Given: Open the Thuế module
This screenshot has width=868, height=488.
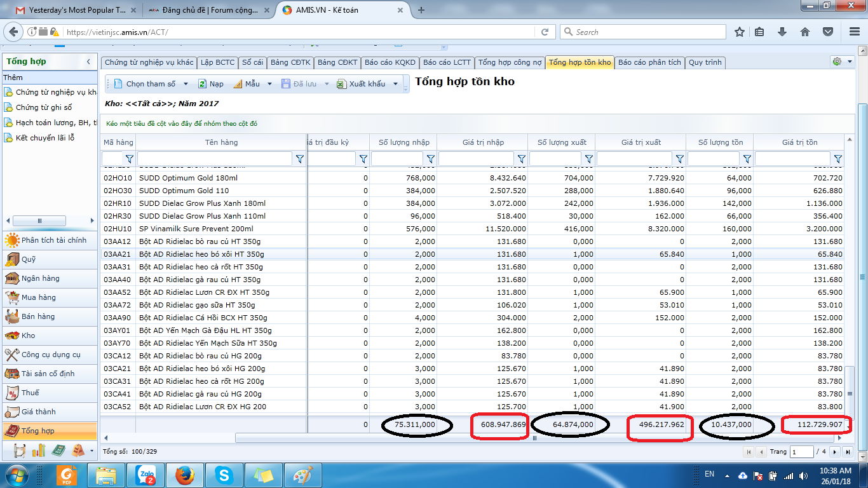Looking at the screenshot, I should (x=50, y=393).
